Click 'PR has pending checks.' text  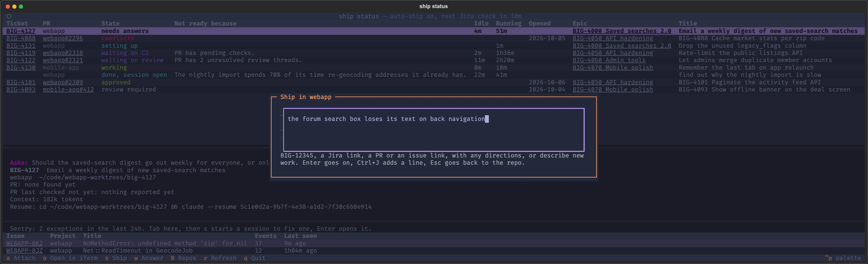pos(214,53)
